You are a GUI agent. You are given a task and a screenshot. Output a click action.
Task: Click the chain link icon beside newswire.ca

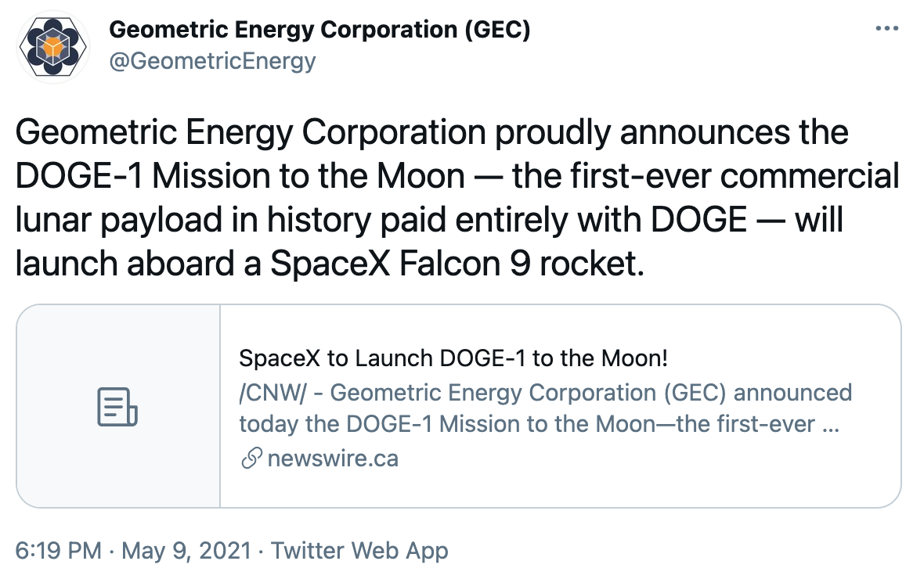(x=251, y=459)
